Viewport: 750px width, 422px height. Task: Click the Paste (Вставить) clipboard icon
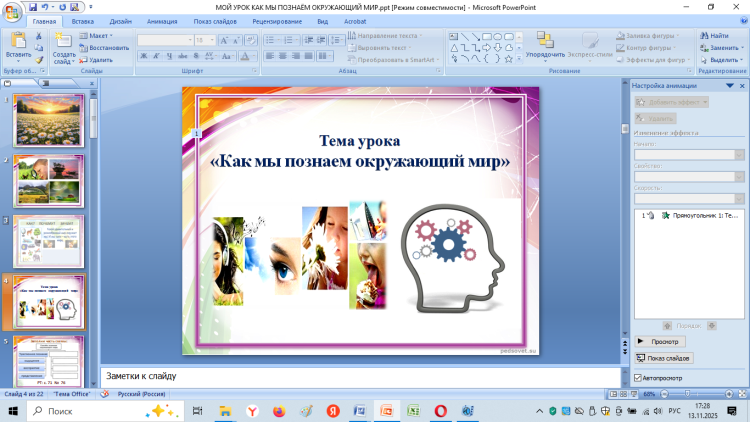pos(17,41)
